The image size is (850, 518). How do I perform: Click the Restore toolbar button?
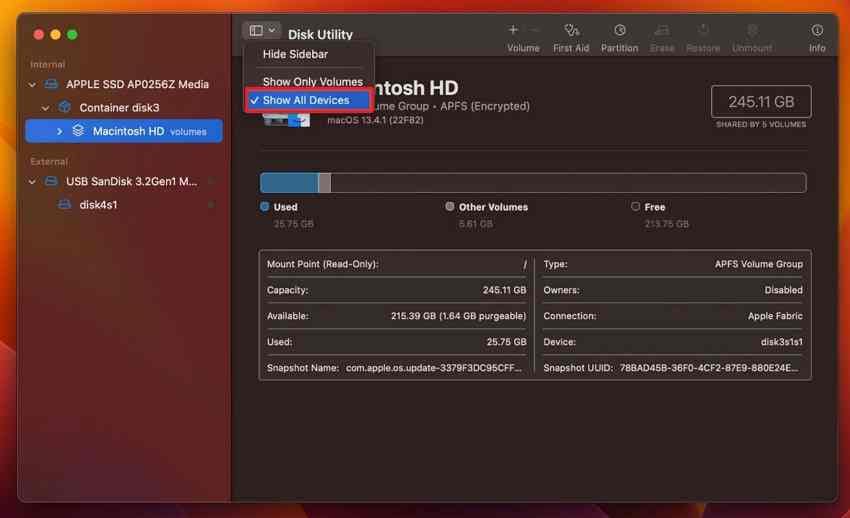(703, 37)
